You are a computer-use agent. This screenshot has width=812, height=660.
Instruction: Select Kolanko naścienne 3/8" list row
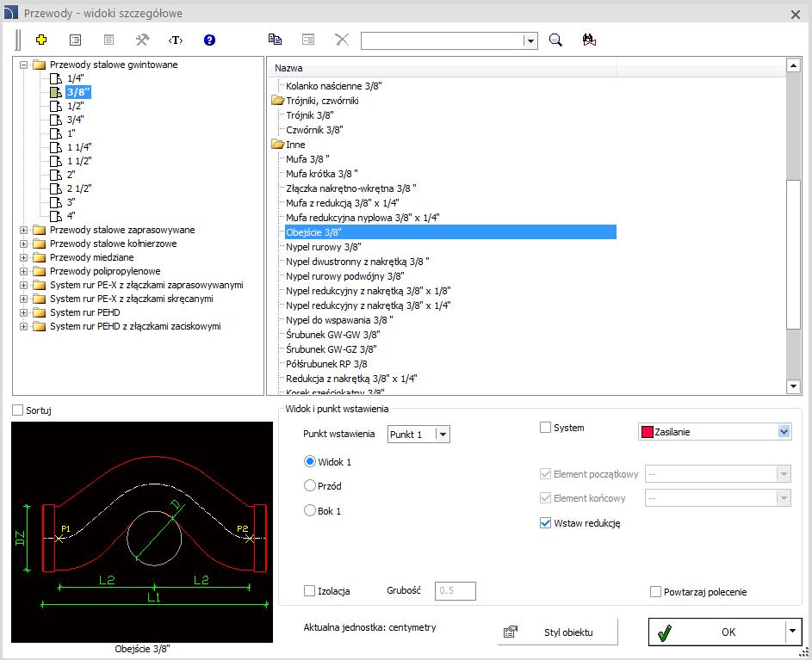pos(334,86)
